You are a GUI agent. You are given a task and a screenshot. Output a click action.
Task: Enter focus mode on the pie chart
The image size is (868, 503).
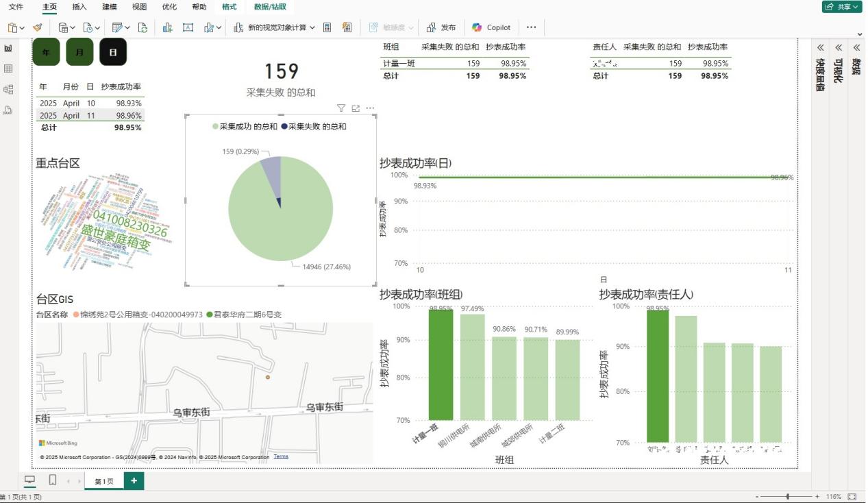coord(356,108)
